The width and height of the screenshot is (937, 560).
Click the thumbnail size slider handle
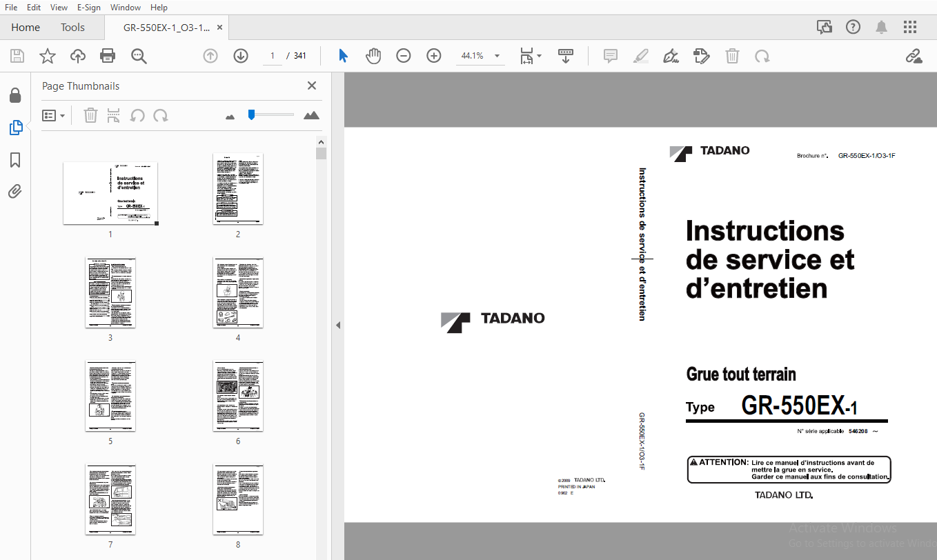(252, 114)
